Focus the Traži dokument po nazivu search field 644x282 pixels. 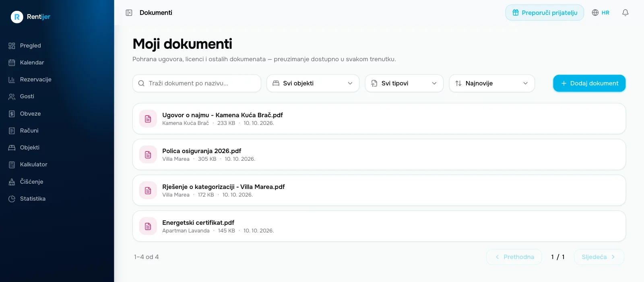(197, 83)
